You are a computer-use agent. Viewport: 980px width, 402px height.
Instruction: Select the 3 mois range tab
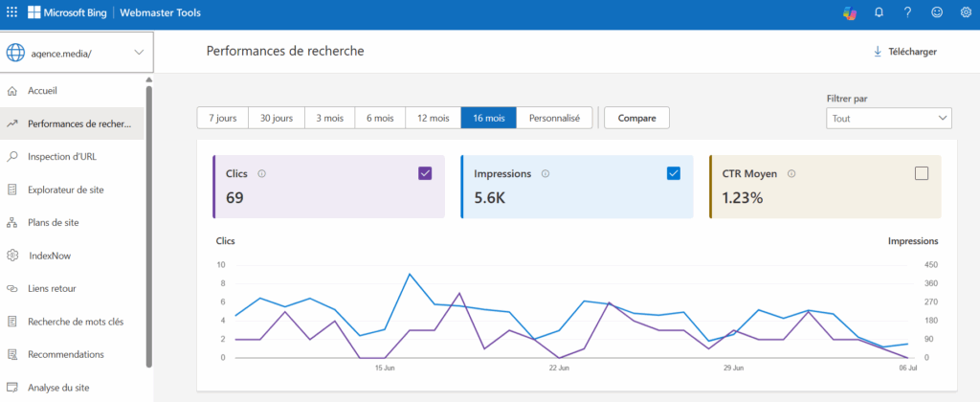[x=329, y=118]
